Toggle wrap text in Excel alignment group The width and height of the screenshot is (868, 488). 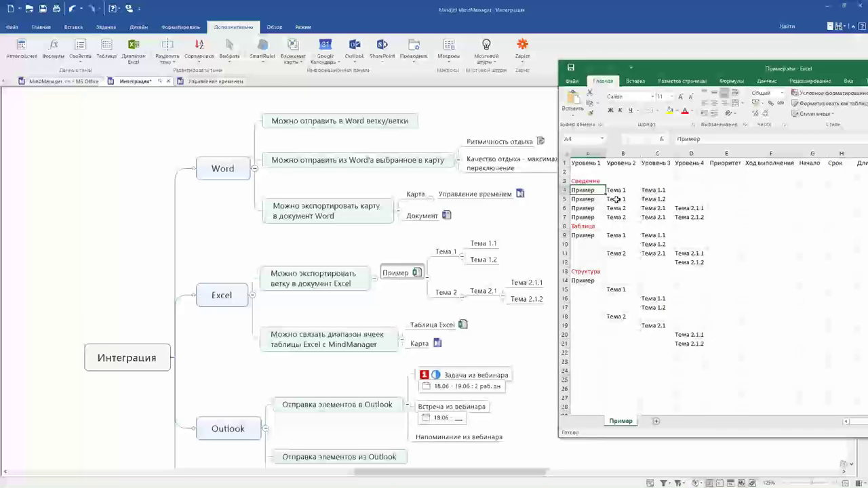pos(736,93)
